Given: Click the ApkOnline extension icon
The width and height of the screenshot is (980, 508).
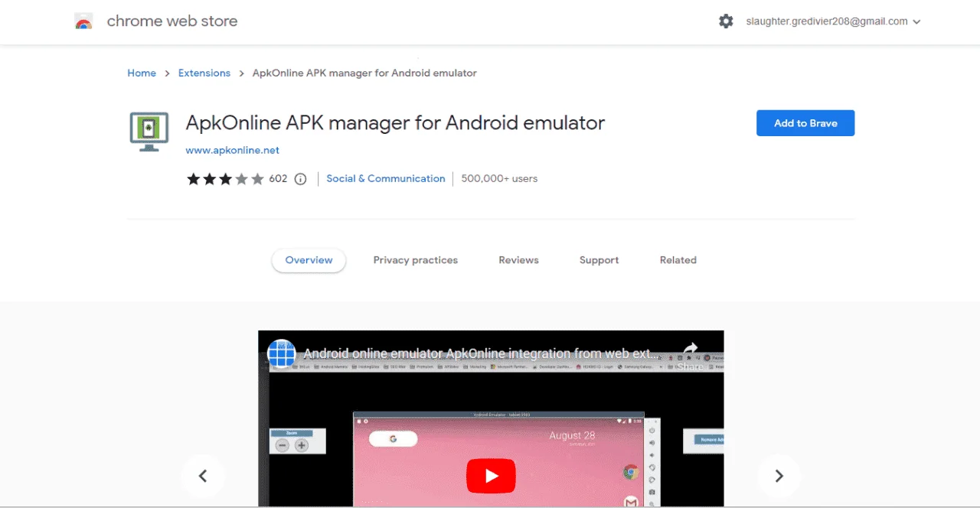Looking at the screenshot, I should 149,132.
